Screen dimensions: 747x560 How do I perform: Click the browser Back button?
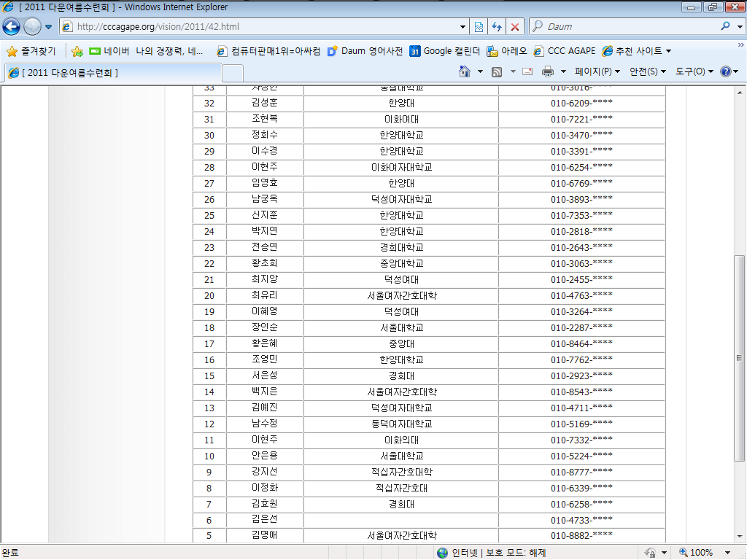click(12, 27)
